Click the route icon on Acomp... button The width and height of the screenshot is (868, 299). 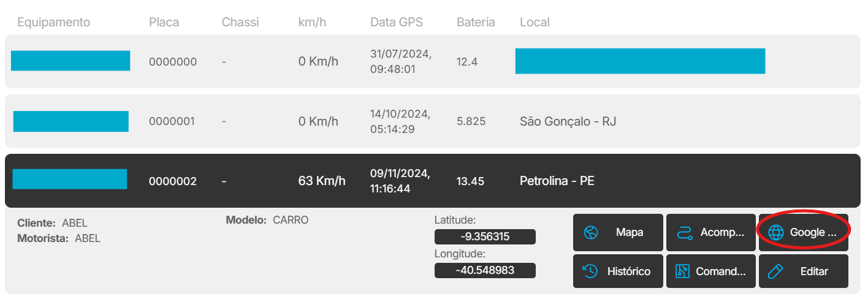[684, 233]
